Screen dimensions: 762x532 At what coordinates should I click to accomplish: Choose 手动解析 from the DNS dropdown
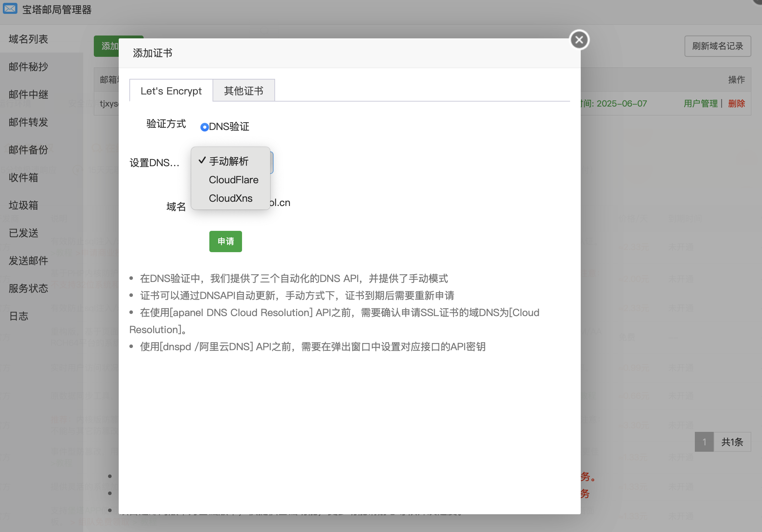231,161
